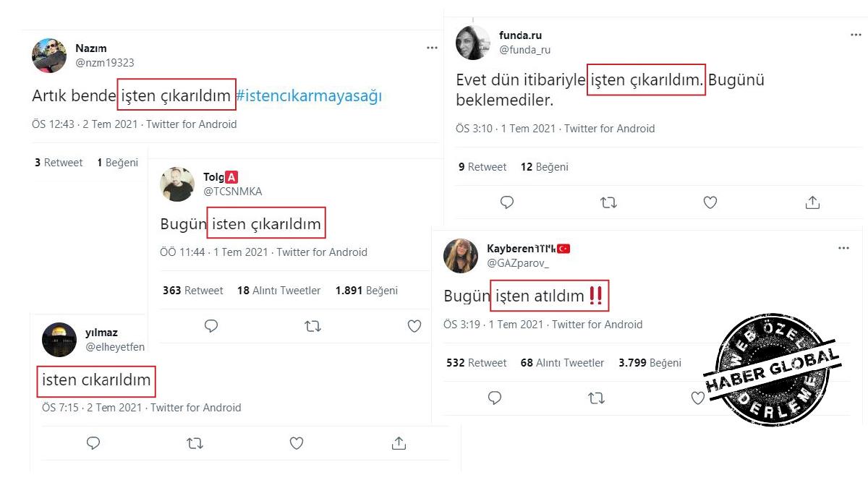Open more options on Nazım's tweet
This screenshot has width=868, height=488.
[432, 48]
